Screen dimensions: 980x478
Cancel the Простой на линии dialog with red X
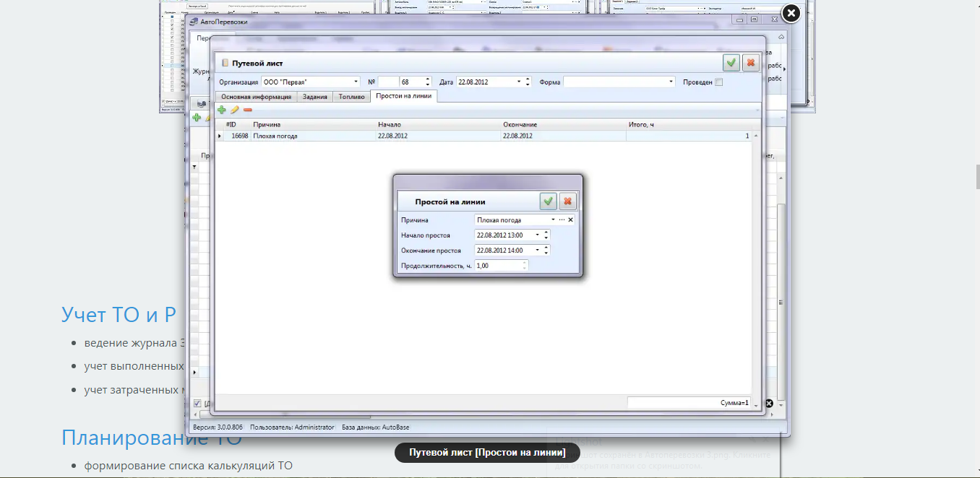coord(568,201)
